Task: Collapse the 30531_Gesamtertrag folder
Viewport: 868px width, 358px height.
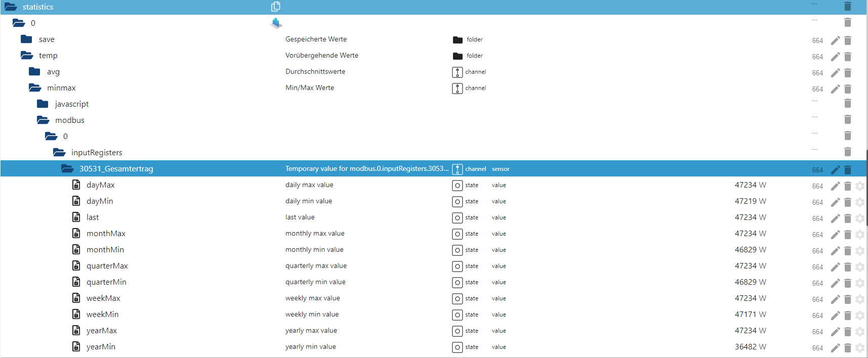Action: pos(67,168)
